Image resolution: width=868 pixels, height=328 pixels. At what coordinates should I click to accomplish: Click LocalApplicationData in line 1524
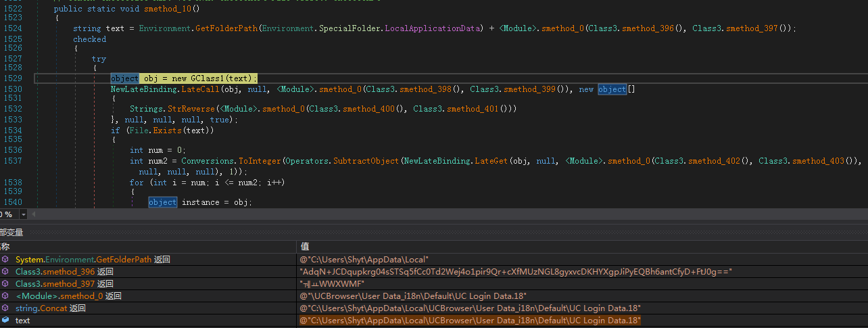click(x=432, y=28)
